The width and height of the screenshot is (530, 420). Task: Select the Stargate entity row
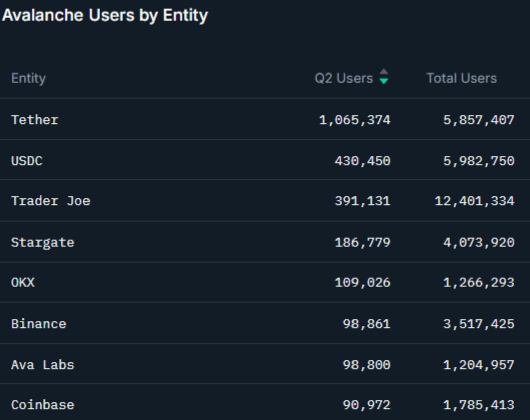point(43,242)
